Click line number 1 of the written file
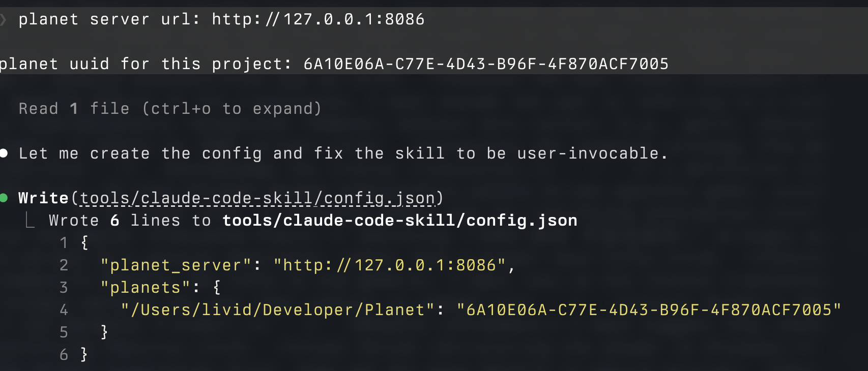Viewport: 868px width, 371px height. click(64, 243)
